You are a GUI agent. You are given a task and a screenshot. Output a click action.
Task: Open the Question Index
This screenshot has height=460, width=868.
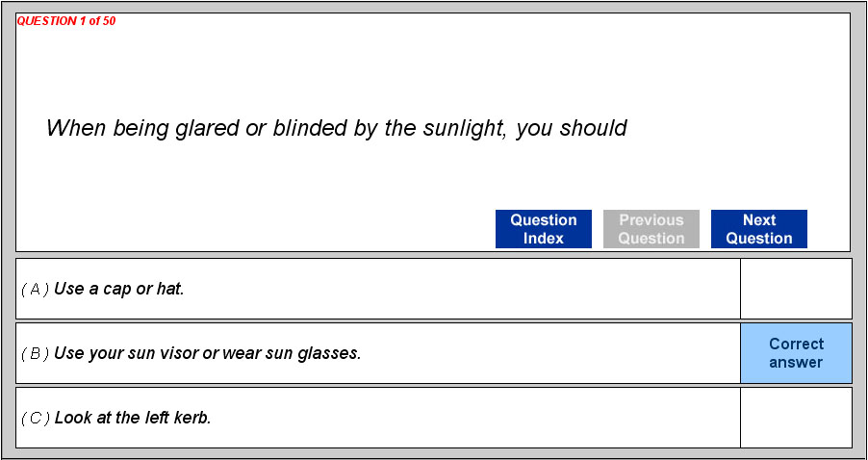click(x=543, y=229)
